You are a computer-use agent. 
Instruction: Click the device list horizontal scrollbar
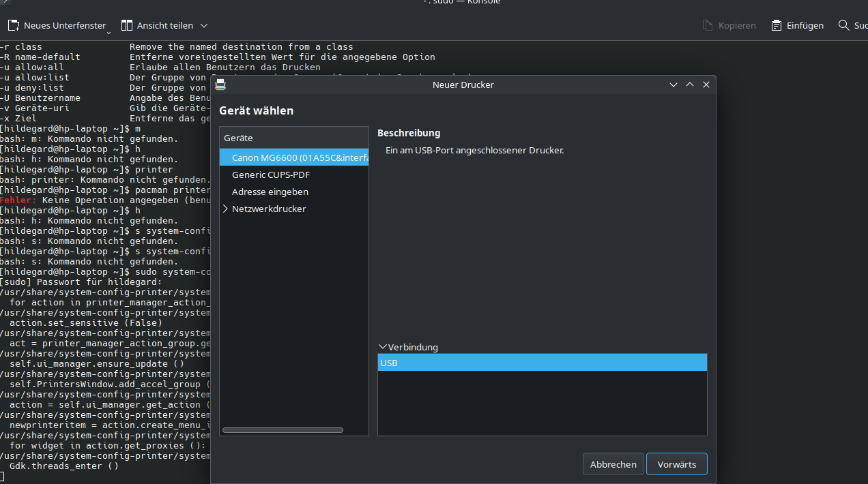[x=283, y=430]
